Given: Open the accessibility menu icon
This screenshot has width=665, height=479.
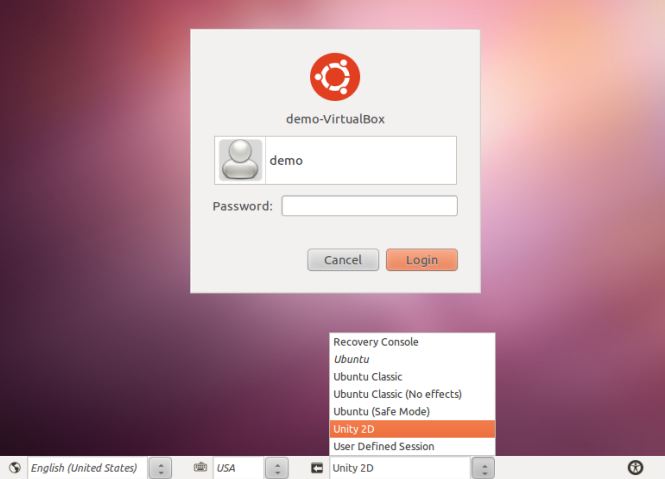Looking at the screenshot, I should (x=635, y=468).
